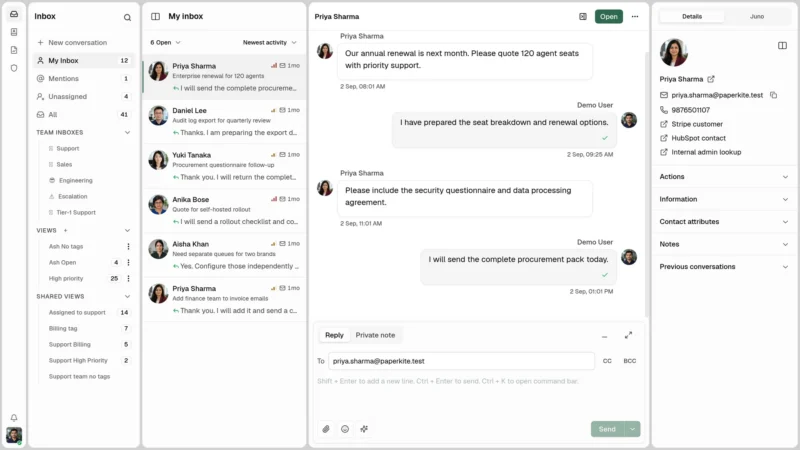This screenshot has width=800, height=450.
Task: Click the green Open status button
Action: pos(608,16)
